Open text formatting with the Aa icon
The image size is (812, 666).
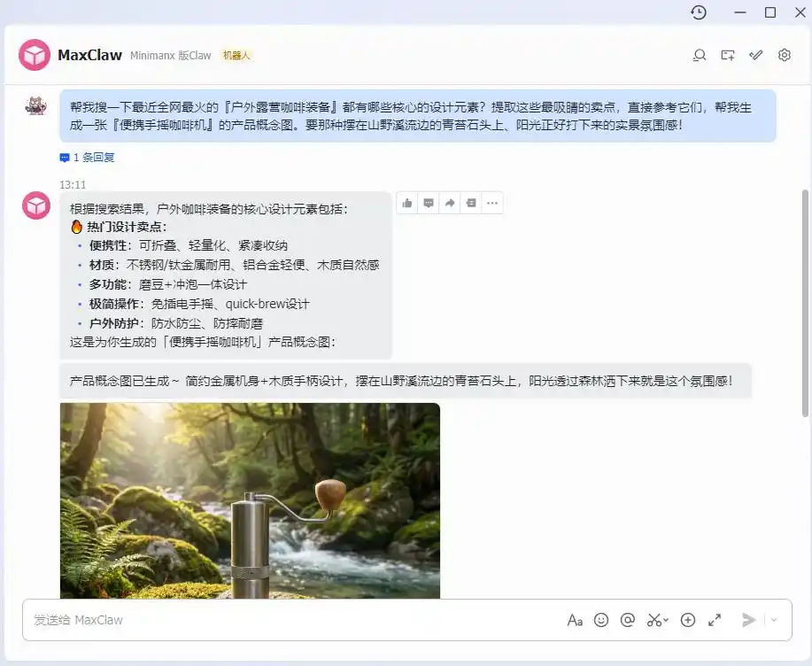click(x=576, y=620)
